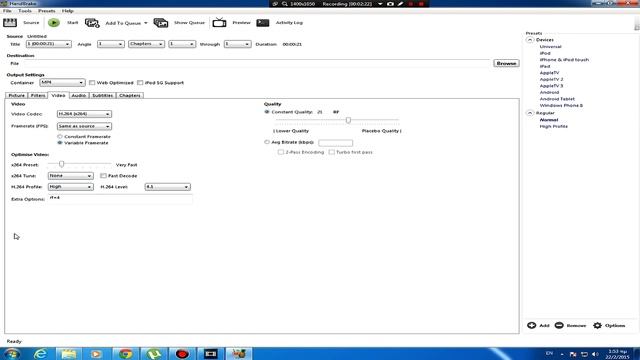Enable the Fast Decode checkbox

103,176
